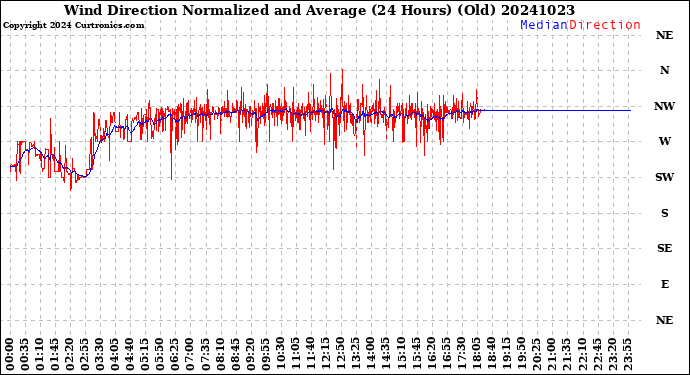Click the '22:45' time axis label

pos(597,354)
